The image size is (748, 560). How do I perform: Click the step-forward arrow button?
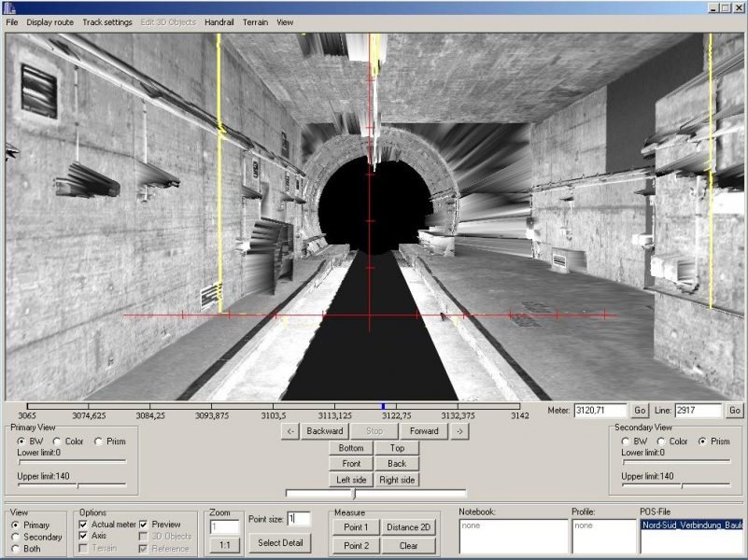point(459,431)
